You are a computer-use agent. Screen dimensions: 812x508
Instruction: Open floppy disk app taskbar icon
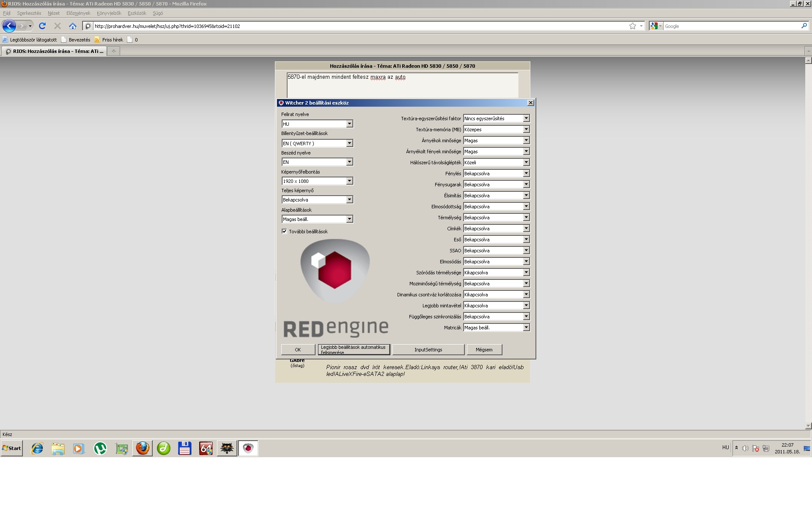click(x=185, y=448)
